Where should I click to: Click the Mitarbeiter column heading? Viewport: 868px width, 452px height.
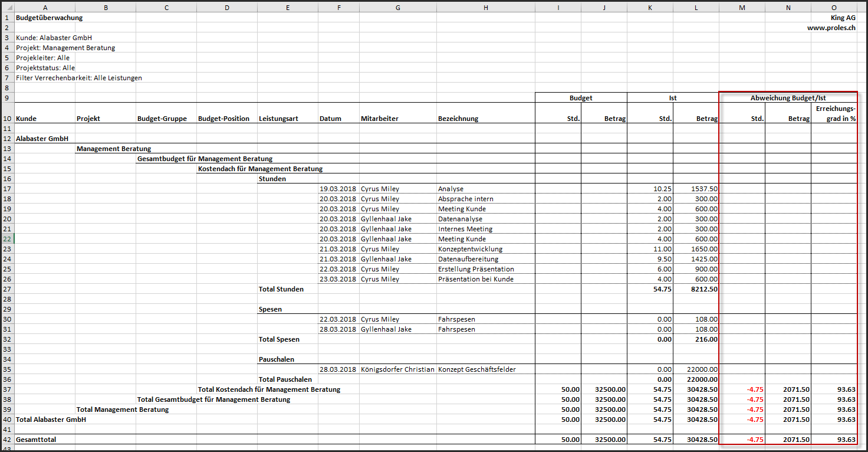379,119
